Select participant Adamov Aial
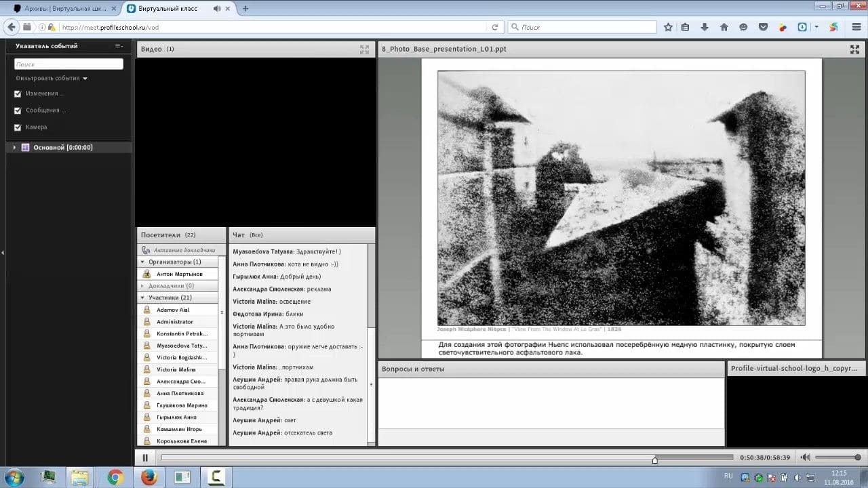Viewport: 868px width, 488px height. (178, 310)
